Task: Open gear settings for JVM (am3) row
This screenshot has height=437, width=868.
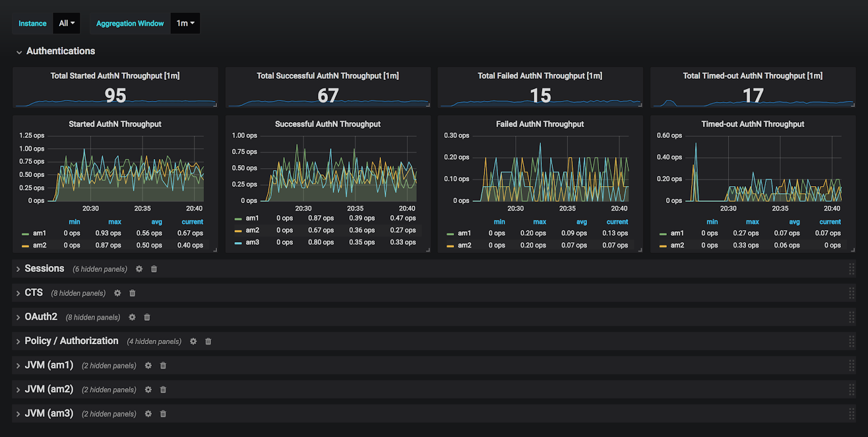Action: pyautogui.click(x=148, y=414)
